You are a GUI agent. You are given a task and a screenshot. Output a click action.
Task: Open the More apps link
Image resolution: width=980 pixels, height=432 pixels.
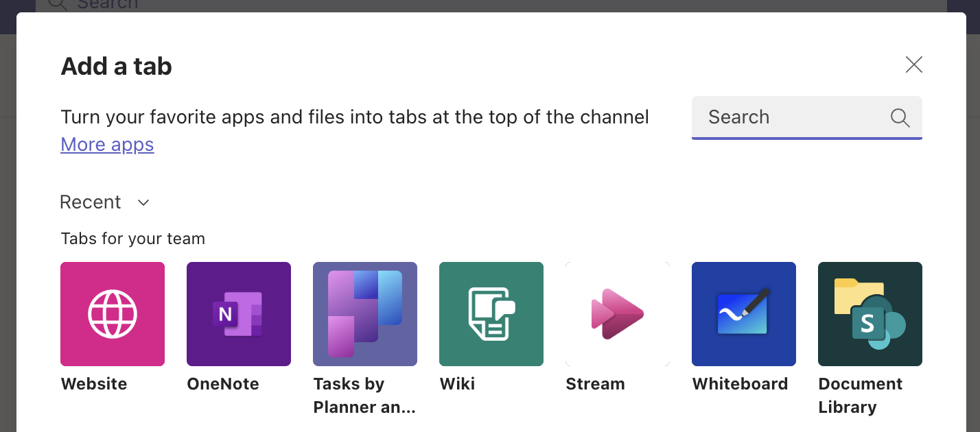coord(107,145)
